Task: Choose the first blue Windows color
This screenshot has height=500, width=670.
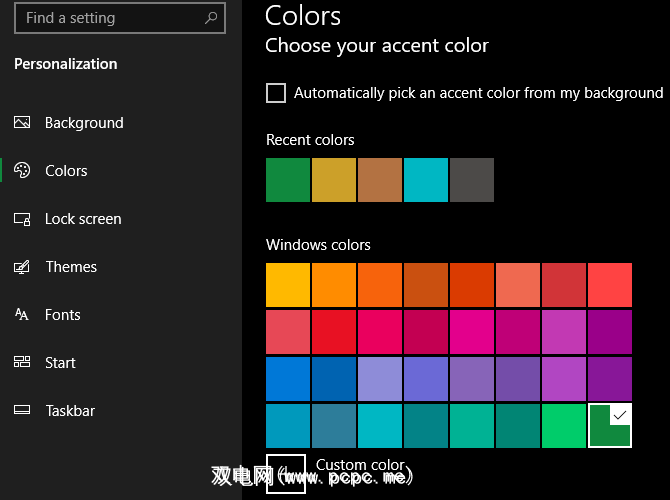Action: tap(288, 379)
